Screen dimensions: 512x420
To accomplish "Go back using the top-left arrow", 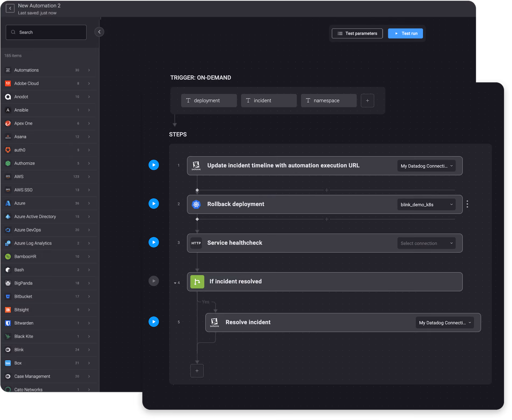I will tap(10, 8).
